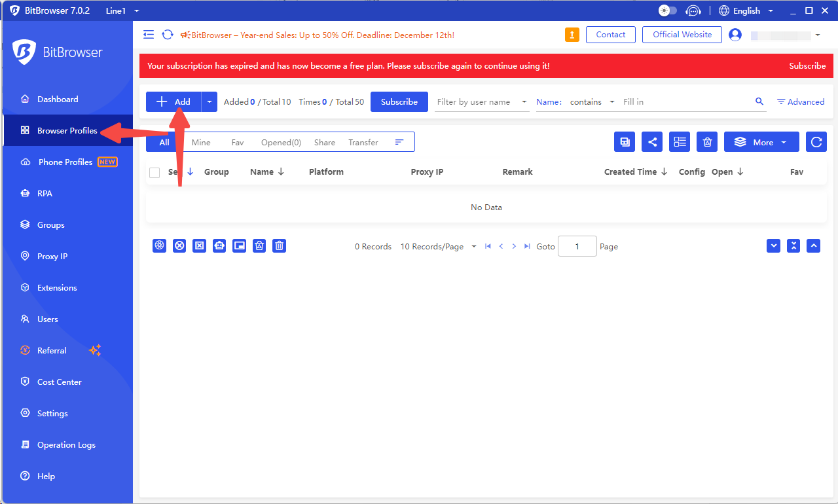This screenshot has width=838, height=504.
Task: Collapse the sidebar menu icon
Action: tap(149, 35)
